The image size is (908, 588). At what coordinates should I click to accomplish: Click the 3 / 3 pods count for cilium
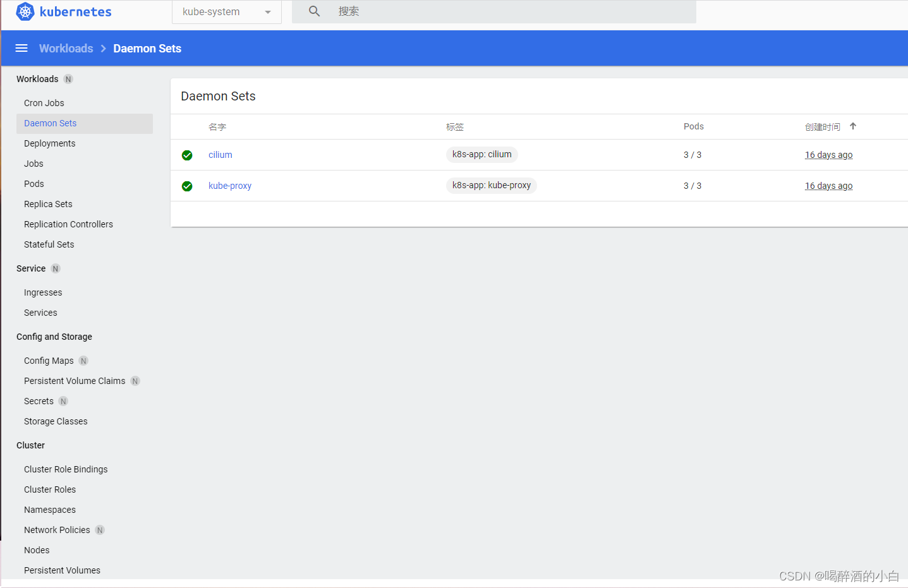693,155
